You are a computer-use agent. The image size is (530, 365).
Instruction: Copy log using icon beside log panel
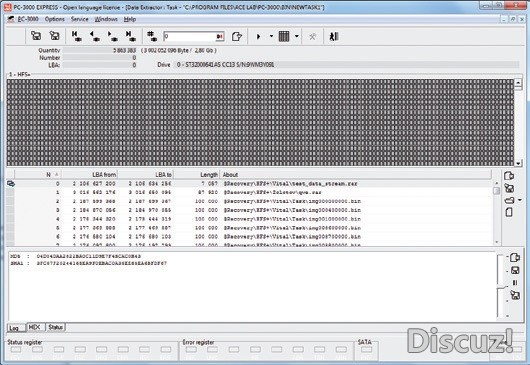coord(515,258)
